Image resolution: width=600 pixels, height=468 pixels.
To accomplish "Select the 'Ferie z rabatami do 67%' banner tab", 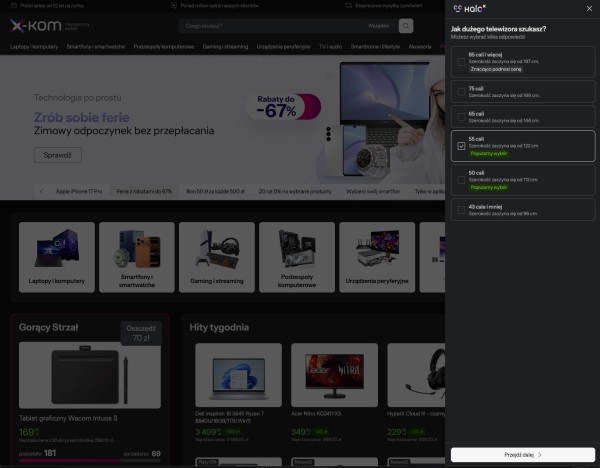I will (x=144, y=191).
